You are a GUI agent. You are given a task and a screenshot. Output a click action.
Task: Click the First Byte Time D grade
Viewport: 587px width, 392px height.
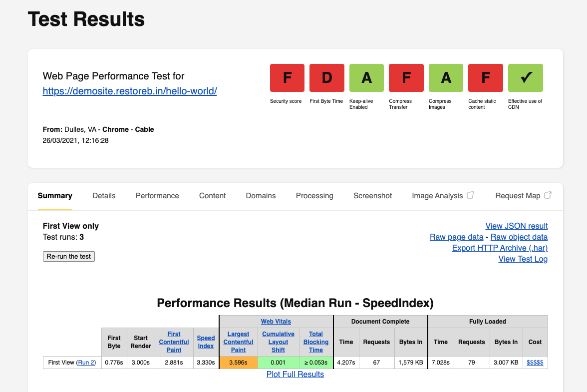[327, 78]
